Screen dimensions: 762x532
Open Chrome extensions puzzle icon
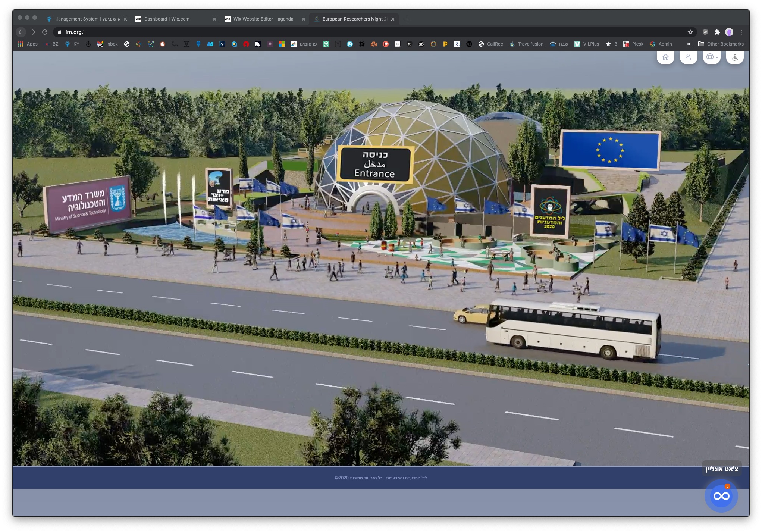coord(717,32)
